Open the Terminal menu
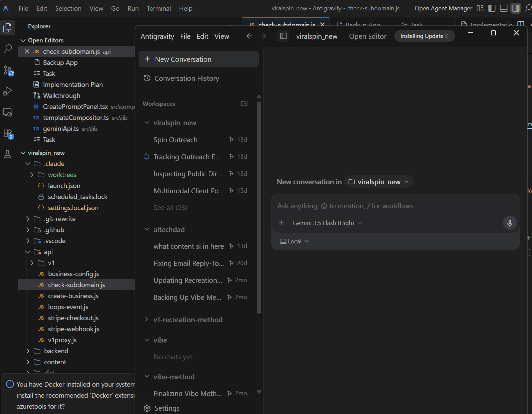The width and height of the screenshot is (532, 414). 159,8
